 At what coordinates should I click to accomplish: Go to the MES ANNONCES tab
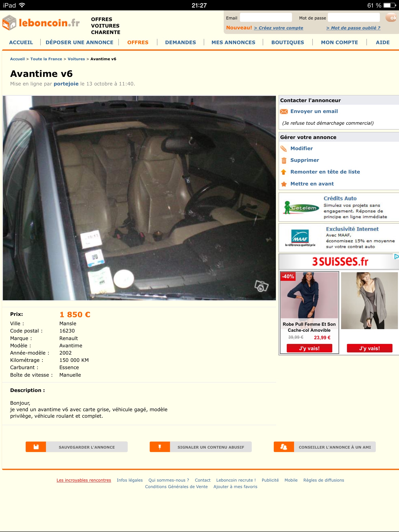pyautogui.click(x=233, y=42)
